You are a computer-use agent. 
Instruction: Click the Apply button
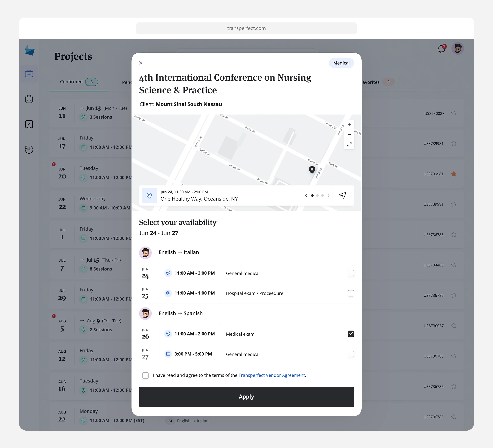coord(246,397)
